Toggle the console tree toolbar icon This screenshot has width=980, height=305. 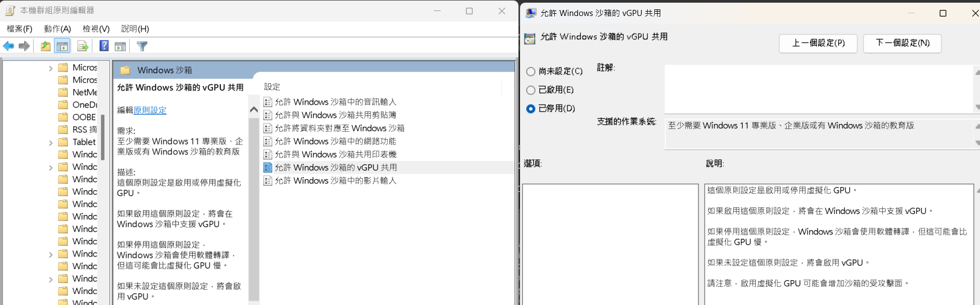tap(62, 46)
